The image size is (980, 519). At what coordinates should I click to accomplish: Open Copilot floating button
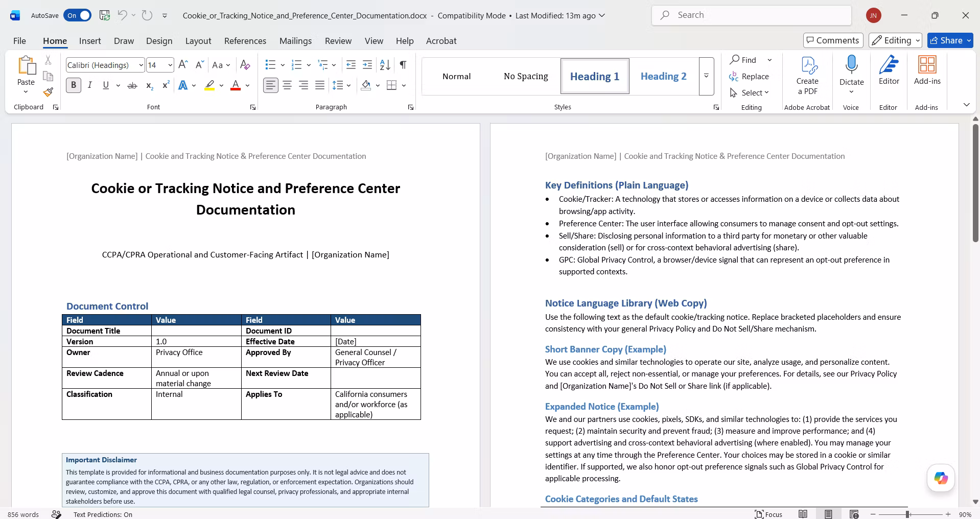click(x=941, y=478)
